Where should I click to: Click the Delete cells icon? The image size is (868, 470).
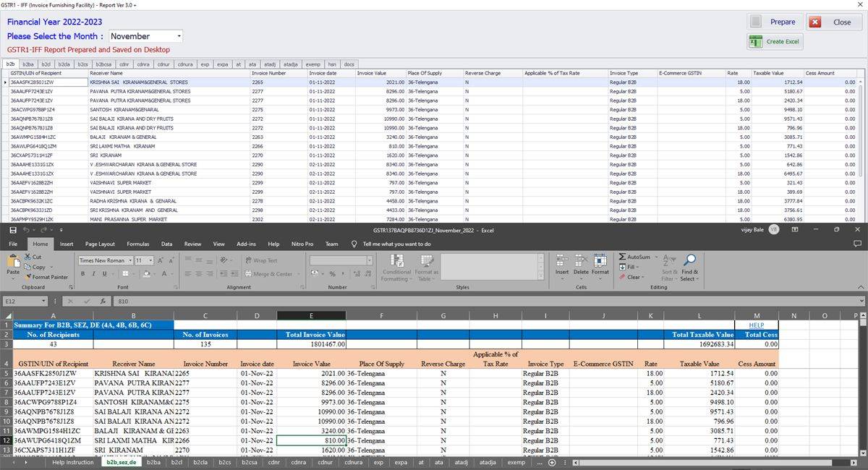(x=581, y=261)
